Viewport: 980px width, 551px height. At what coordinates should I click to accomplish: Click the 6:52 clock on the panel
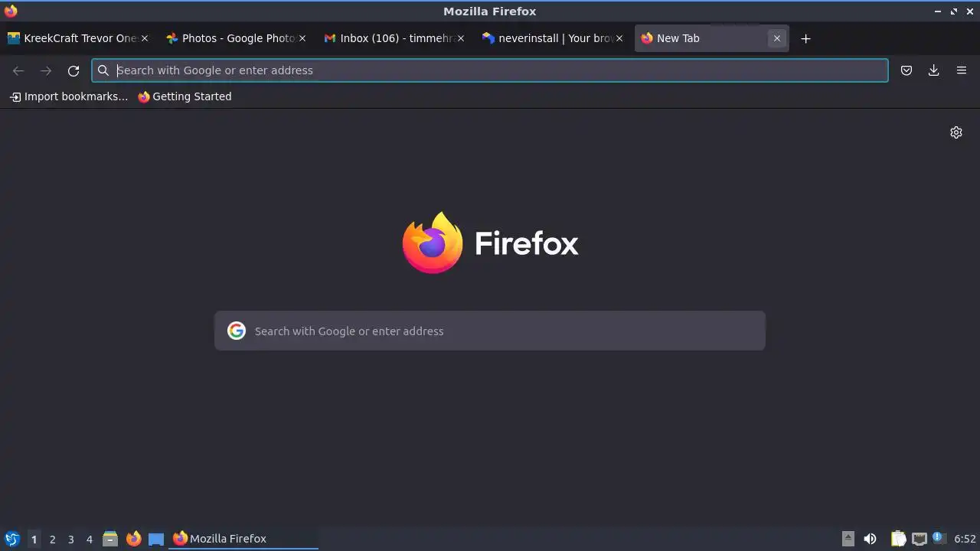(x=965, y=539)
